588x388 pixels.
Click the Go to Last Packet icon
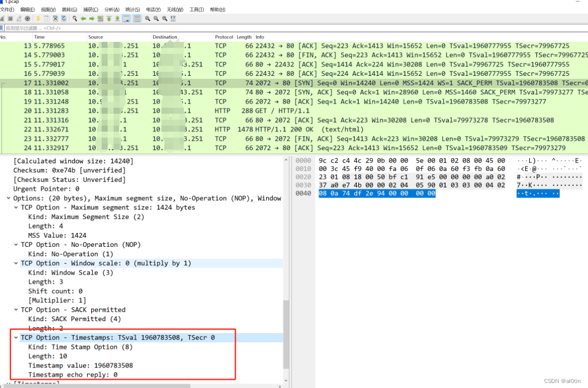pos(117,18)
